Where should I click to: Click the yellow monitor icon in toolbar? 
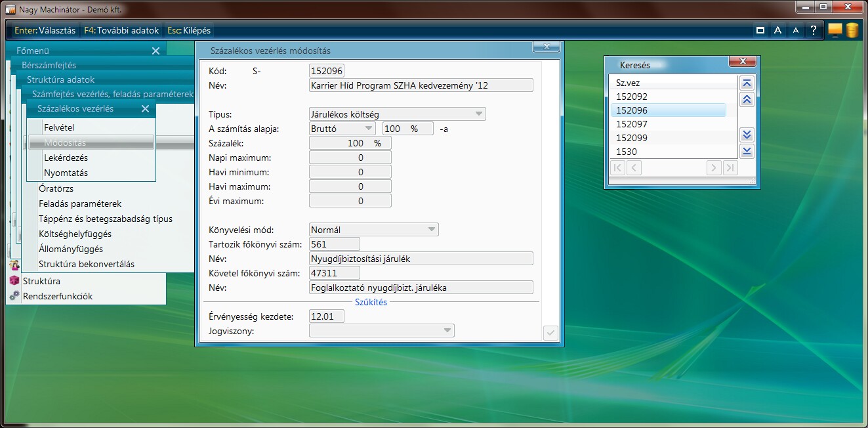coord(835,30)
